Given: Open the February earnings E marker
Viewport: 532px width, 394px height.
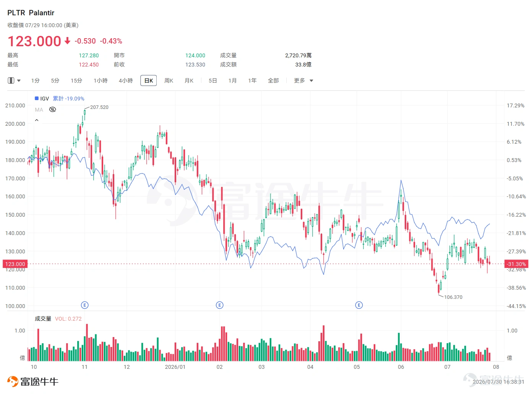Looking at the screenshot, I should 219,305.
